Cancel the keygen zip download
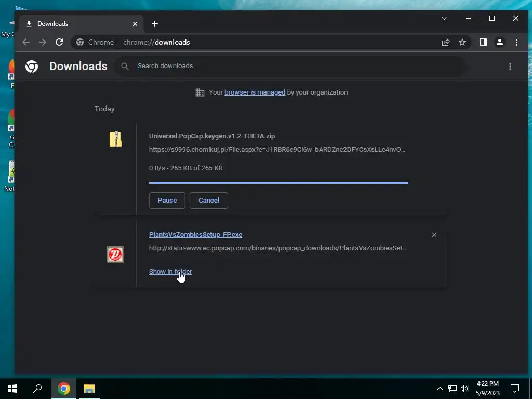 click(x=209, y=201)
